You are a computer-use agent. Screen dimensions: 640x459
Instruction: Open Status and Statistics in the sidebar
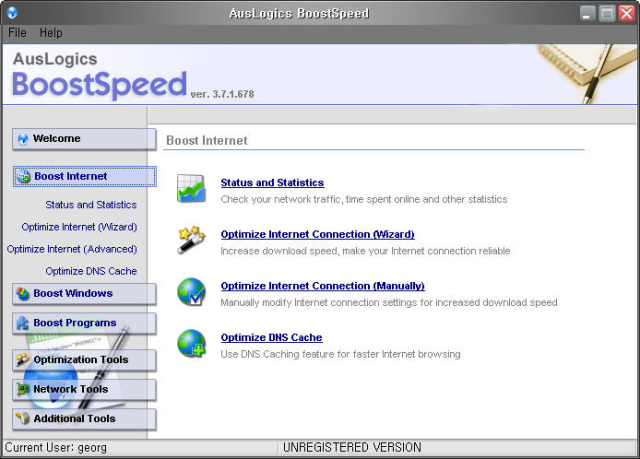coord(91,205)
